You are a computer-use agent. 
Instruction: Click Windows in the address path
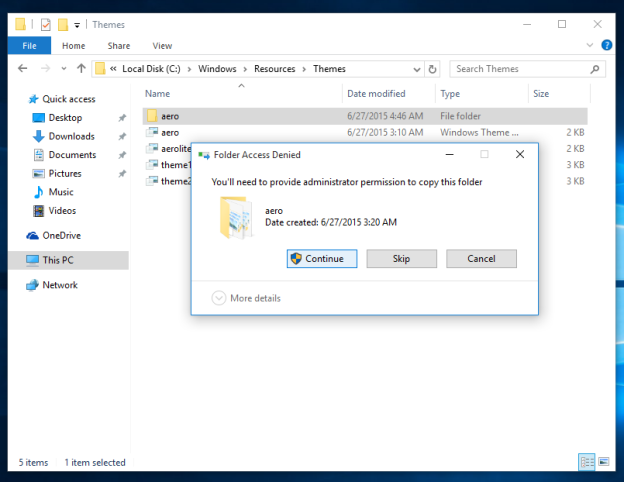[x=217, y=69]
